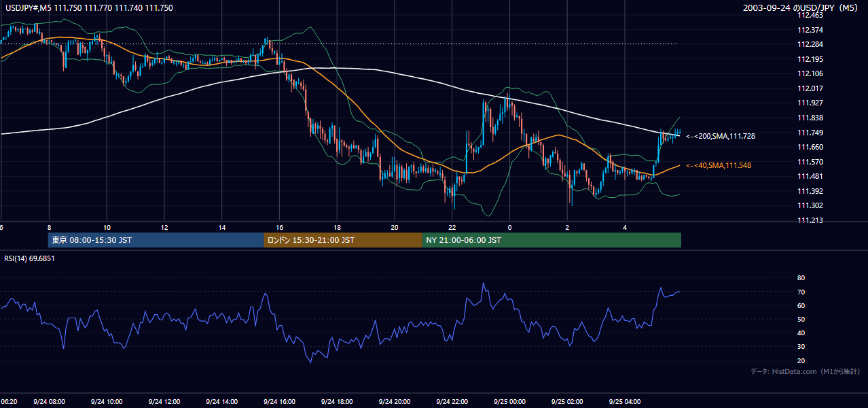868x408 pixels.
Task: Click price level 111.660 on the axis
Action: tap(810, 147)
